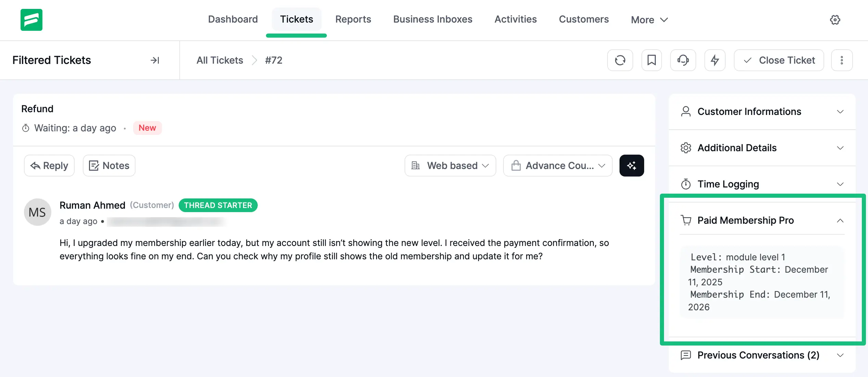Click the Close Ticket button
868x377 pixels.
[x=779, y=60]
